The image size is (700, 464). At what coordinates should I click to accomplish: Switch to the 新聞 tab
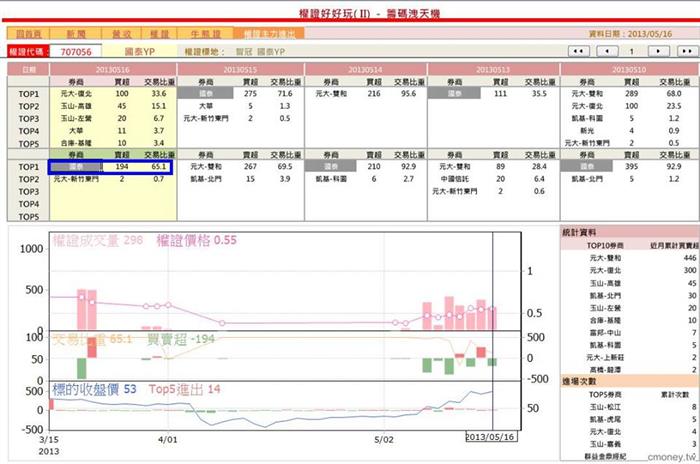(75, 34)
